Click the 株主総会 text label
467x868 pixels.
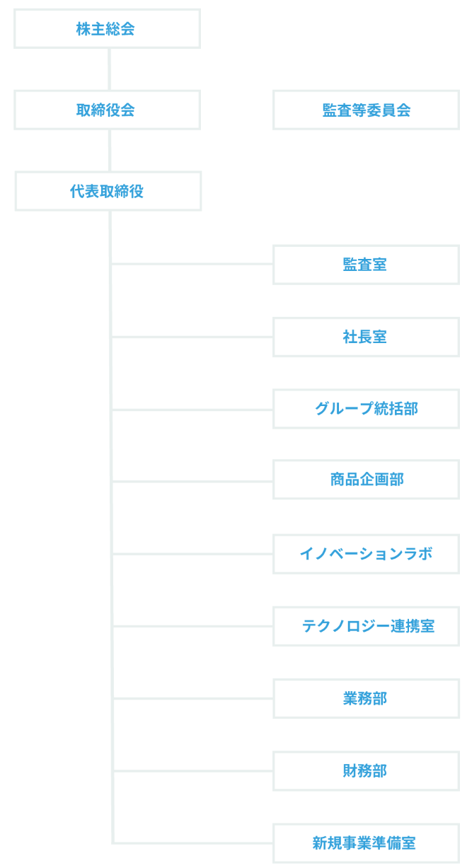click(105, 29)
